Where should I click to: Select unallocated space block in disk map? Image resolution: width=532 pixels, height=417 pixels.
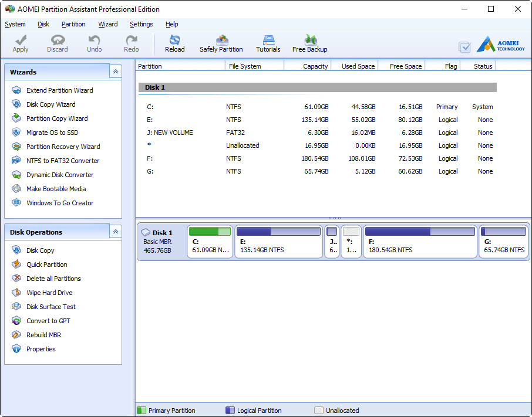(351, 242)
